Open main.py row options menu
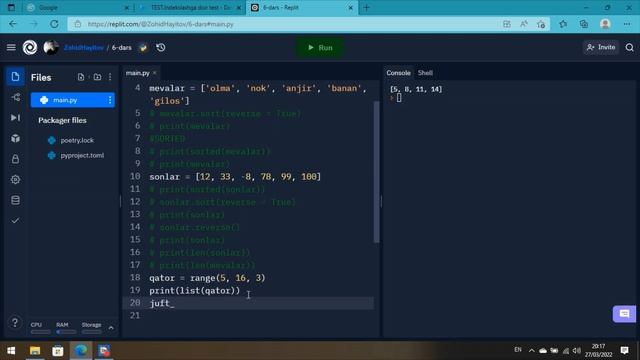The image size is (640, 360). tap(110, 100)
